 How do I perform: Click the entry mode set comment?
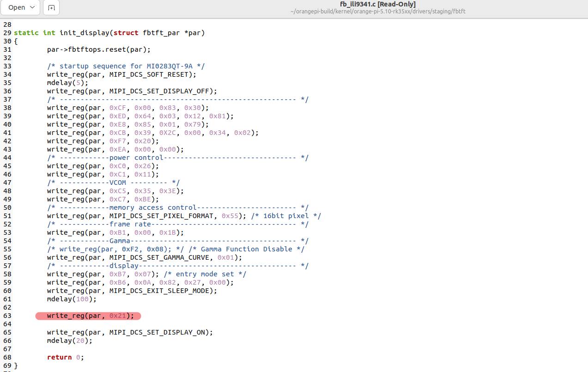click(205, 274)
